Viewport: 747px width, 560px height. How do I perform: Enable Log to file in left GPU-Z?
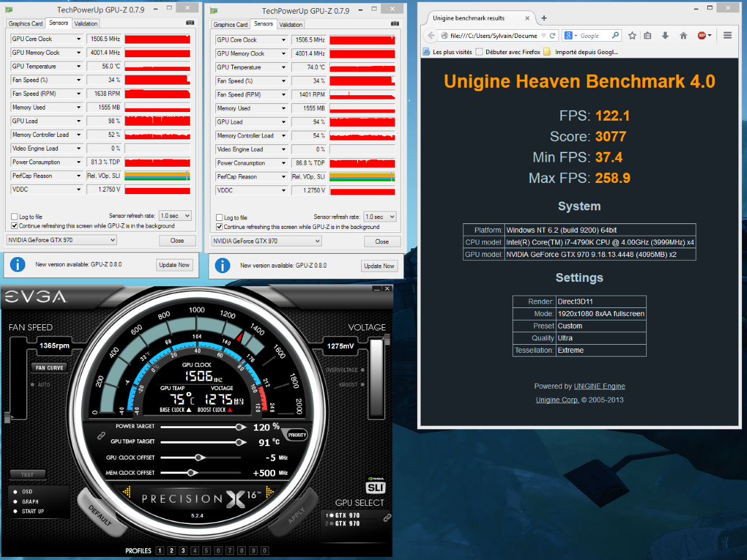click(14, 217)
